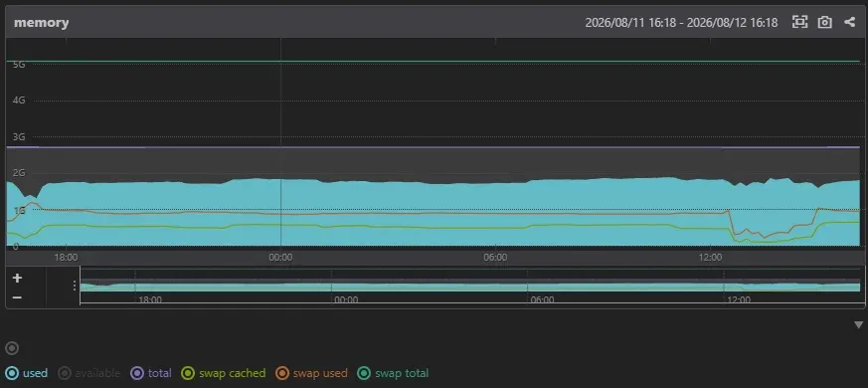Enable the 'available' series legend
This screenshot has width=868, height=388.
89,373
